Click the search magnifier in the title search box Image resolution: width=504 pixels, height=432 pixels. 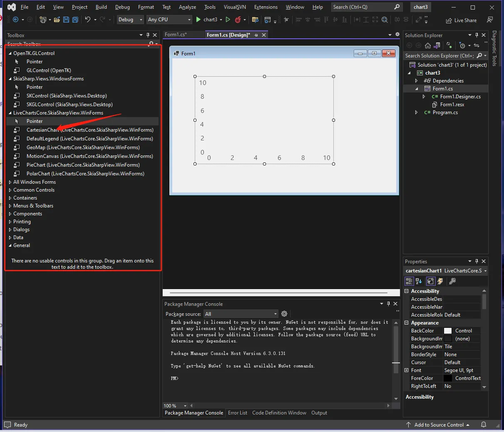(397, 7)
